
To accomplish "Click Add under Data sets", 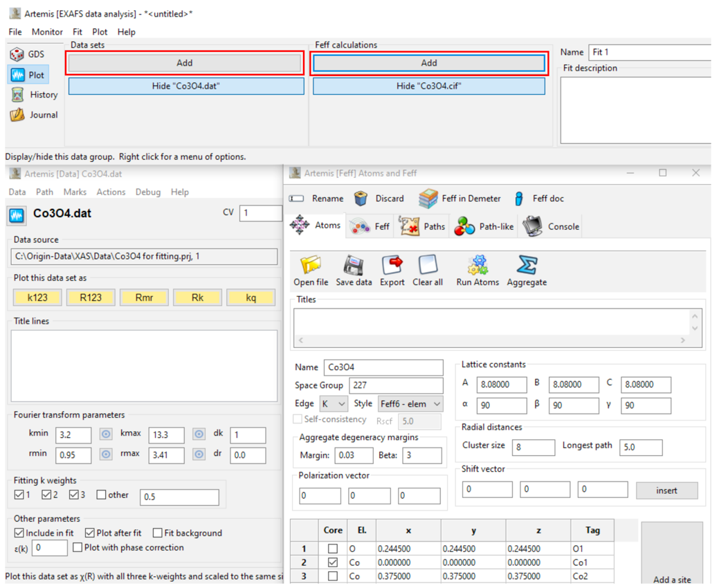I will (184, 63).
